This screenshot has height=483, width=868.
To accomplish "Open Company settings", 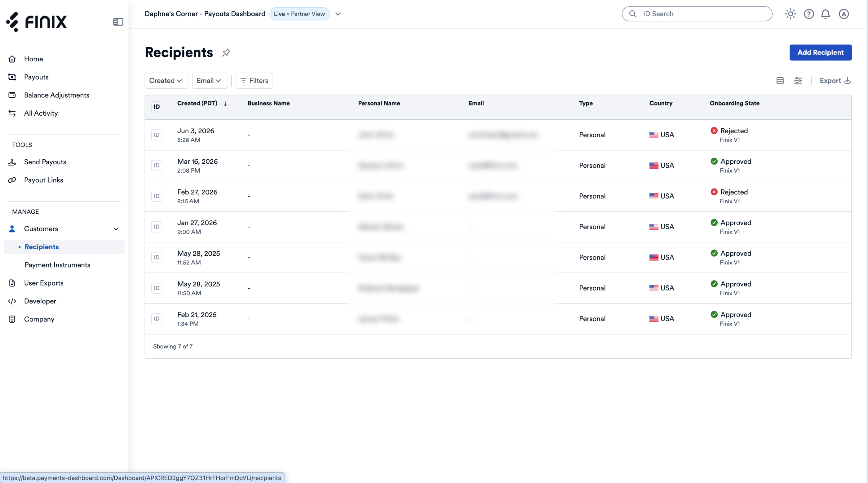I will (39, 319).
